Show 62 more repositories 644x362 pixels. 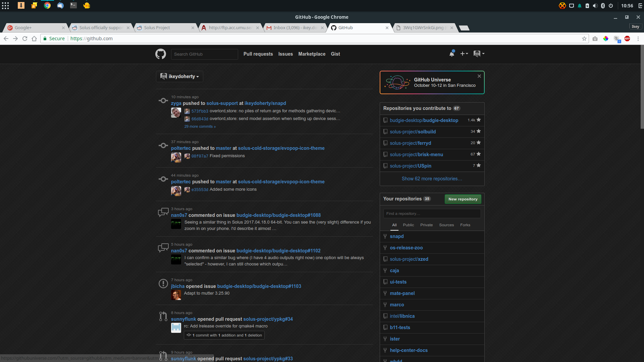pos(432,179)
